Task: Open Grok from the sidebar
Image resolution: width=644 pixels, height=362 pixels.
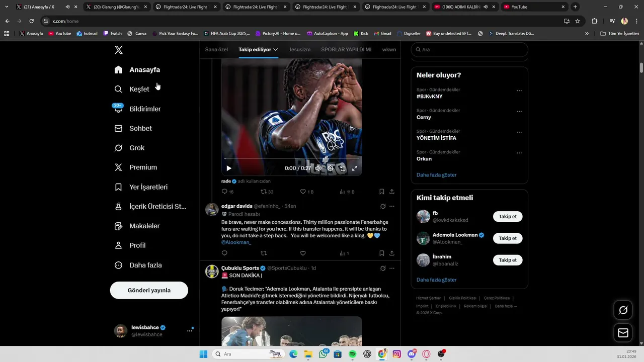Action: click(130, 148)
